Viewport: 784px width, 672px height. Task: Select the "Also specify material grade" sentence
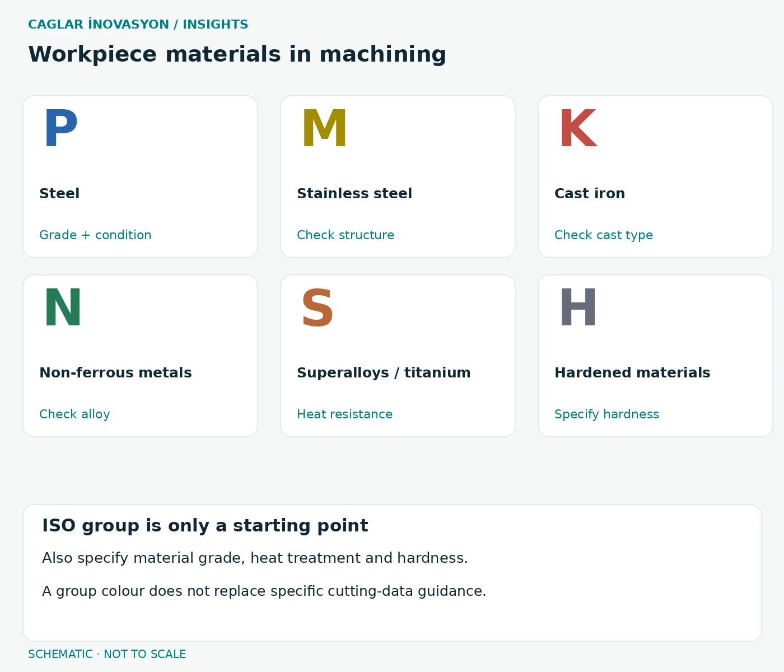[255, 558]
